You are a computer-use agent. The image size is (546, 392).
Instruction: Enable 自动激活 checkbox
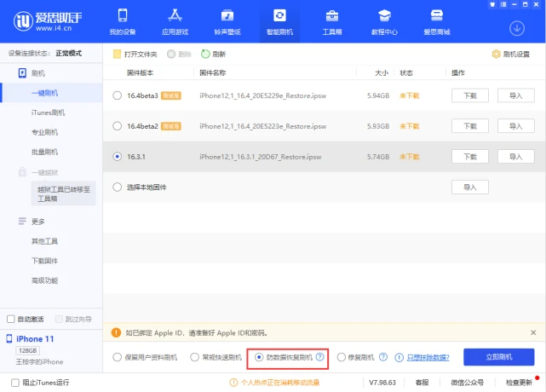pyautogui.click(x=11, y=320)
